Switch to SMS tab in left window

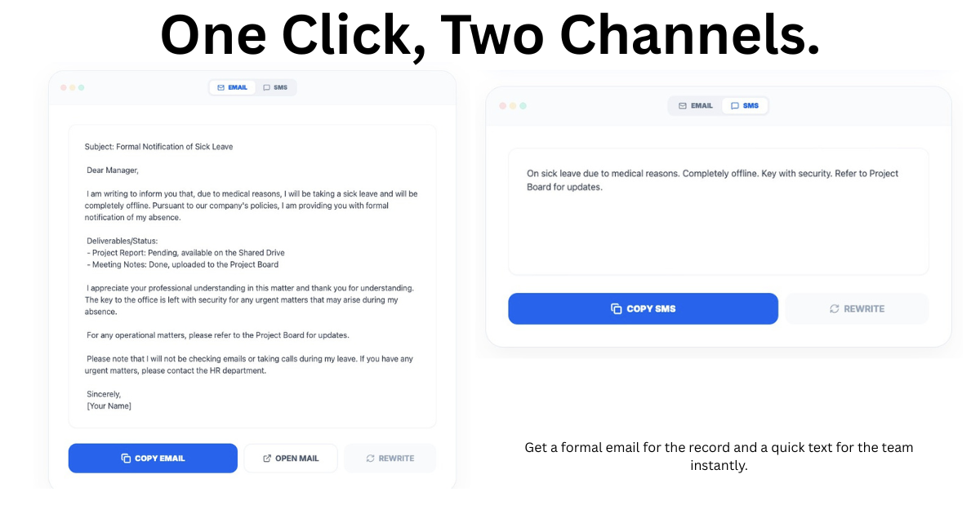(275, 87)
